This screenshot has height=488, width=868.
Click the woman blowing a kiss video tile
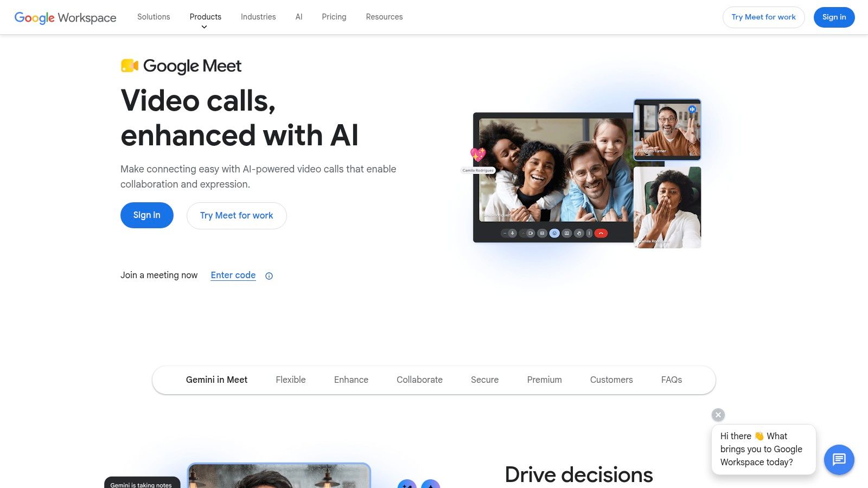667,208
